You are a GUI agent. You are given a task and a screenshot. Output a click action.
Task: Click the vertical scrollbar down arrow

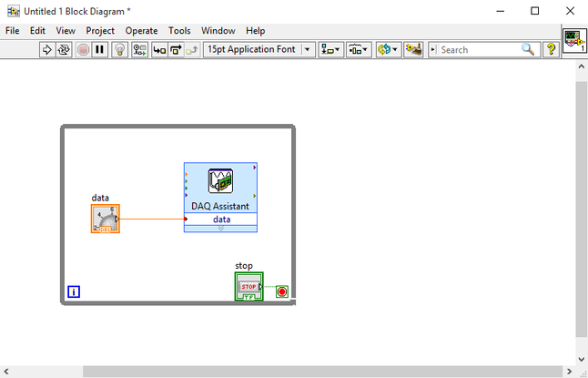click(582, 359)
